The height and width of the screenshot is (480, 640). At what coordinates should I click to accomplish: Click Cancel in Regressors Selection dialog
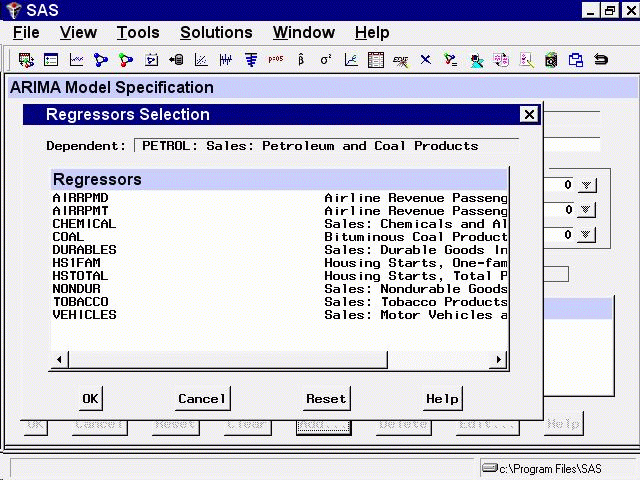point(202,398)
